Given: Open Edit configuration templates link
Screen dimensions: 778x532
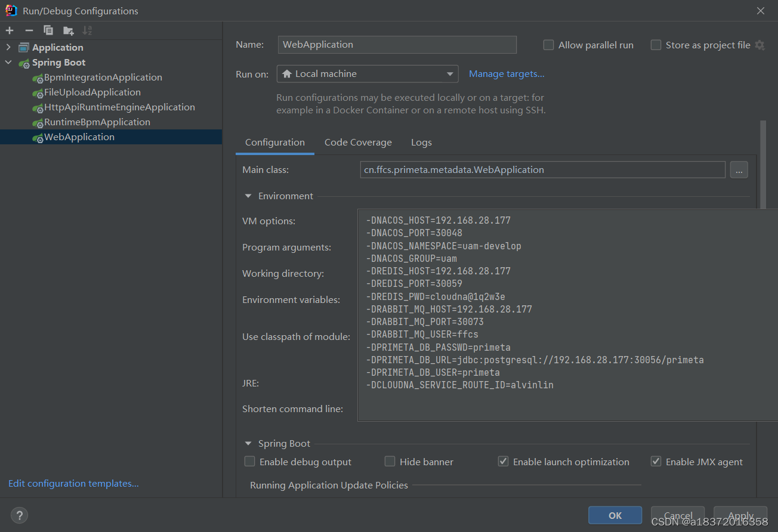Looking at the screenshot, I should tap(73, 484).
